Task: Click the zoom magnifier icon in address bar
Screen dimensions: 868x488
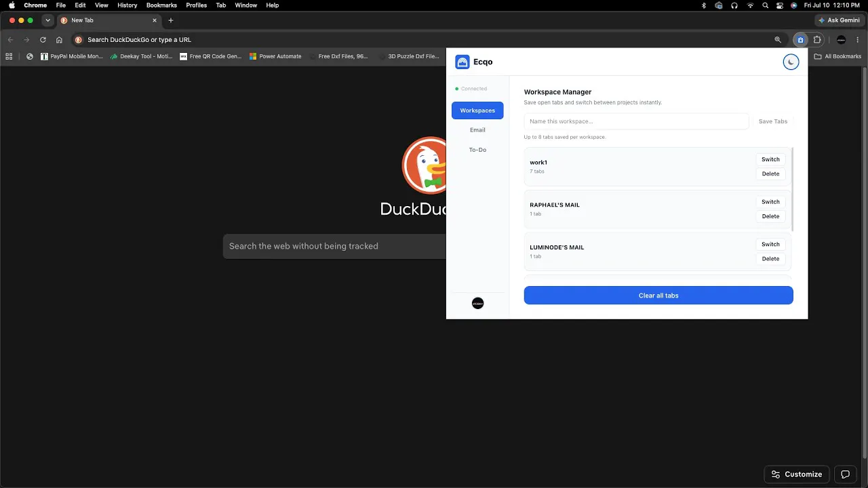Action: [x=778, y=39]
